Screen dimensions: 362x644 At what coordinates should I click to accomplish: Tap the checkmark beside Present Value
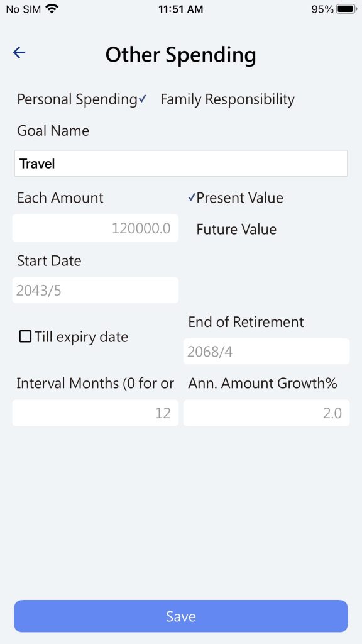(191, 197)
